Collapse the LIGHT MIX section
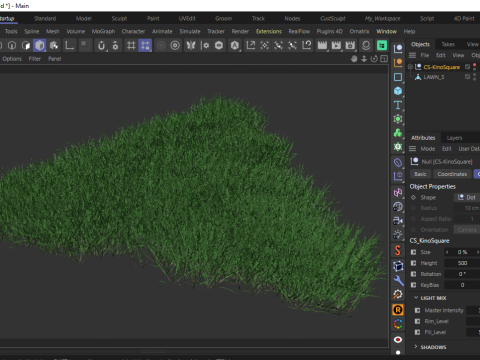Viewport: 480px width, 360px height. tap(416, 298)
